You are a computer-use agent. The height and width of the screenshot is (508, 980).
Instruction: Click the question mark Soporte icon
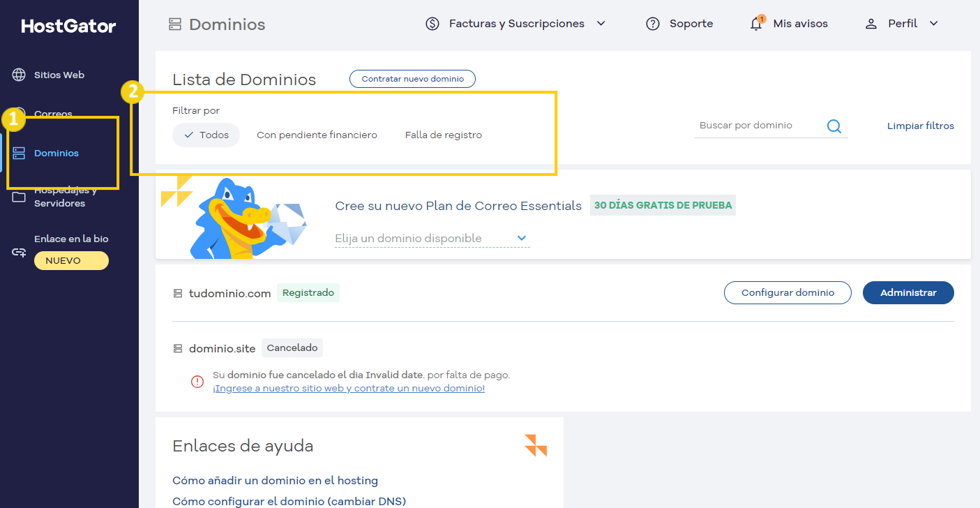tap(653, 24)
